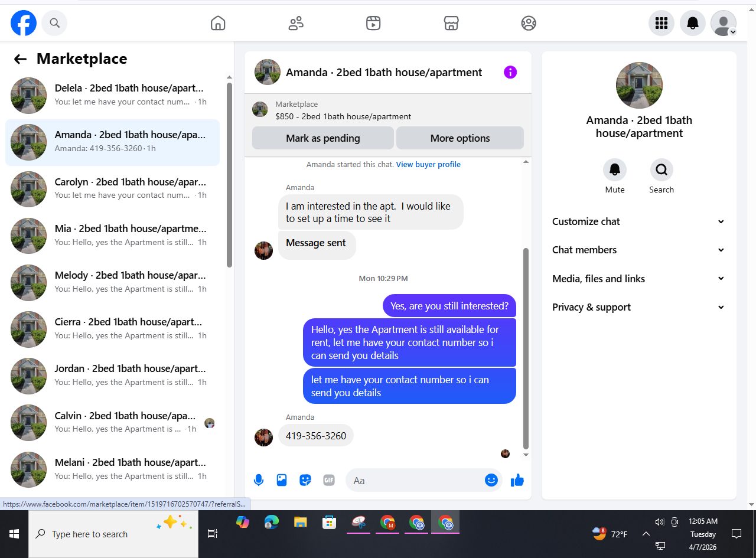Image resolution: width=756 pixels, height=558 pixels.
Task: Click the chat messages scrollbar thumb
Action: pyautogui.click(x=526, y=348)
